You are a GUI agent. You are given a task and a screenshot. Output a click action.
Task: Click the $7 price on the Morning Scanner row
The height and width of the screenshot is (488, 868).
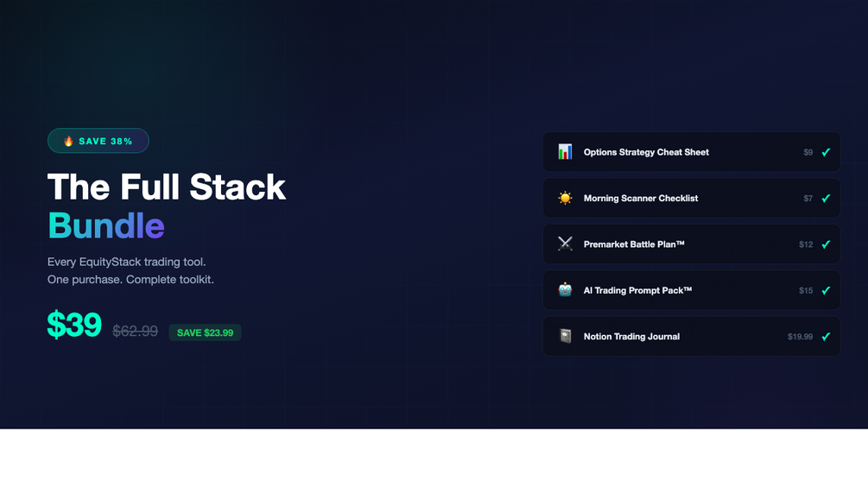point(808,198)
